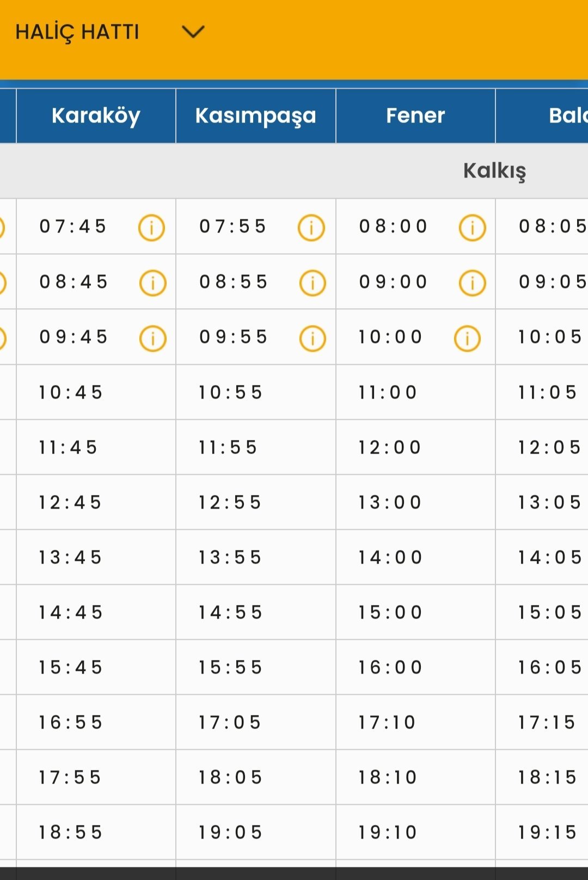Click info icon beside Fener 09:00
This screenshot has height=880, width=588.
click(472, 283)
